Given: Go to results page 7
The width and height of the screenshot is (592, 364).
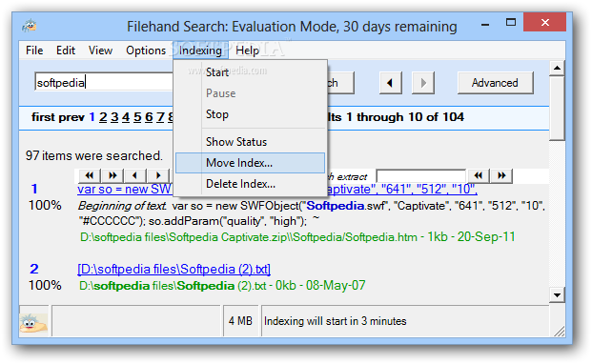Looking at the screenshot, I should (160, 117).
